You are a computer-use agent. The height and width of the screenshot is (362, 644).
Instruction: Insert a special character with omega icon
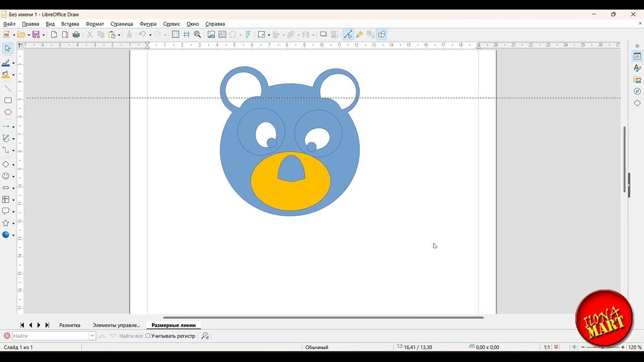coord(233,35)
